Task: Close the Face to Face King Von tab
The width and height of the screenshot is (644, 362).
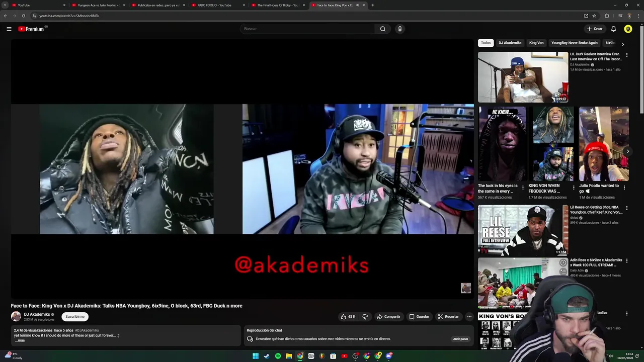Action: click(363, 5)
